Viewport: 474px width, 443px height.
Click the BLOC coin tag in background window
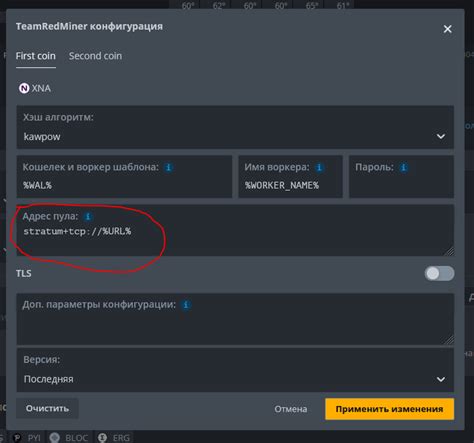click(x=69, y=438)
